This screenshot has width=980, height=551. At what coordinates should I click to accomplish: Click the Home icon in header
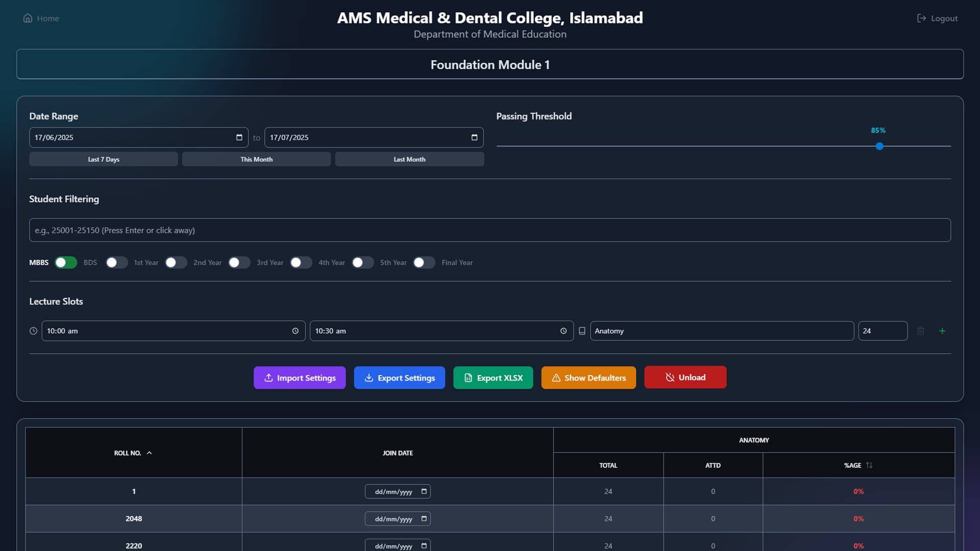(28, 18)
